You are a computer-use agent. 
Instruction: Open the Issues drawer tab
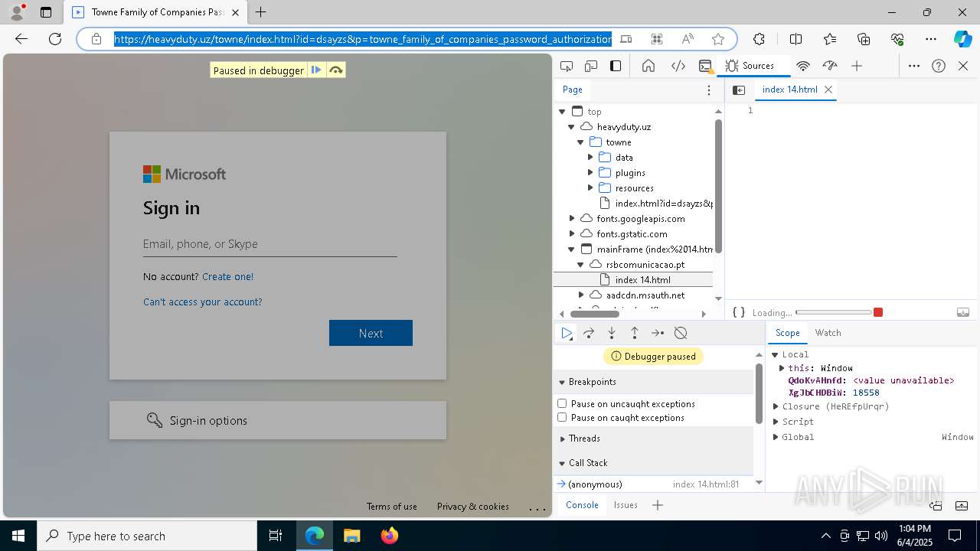pyautogui.click(x=626, y=505)
